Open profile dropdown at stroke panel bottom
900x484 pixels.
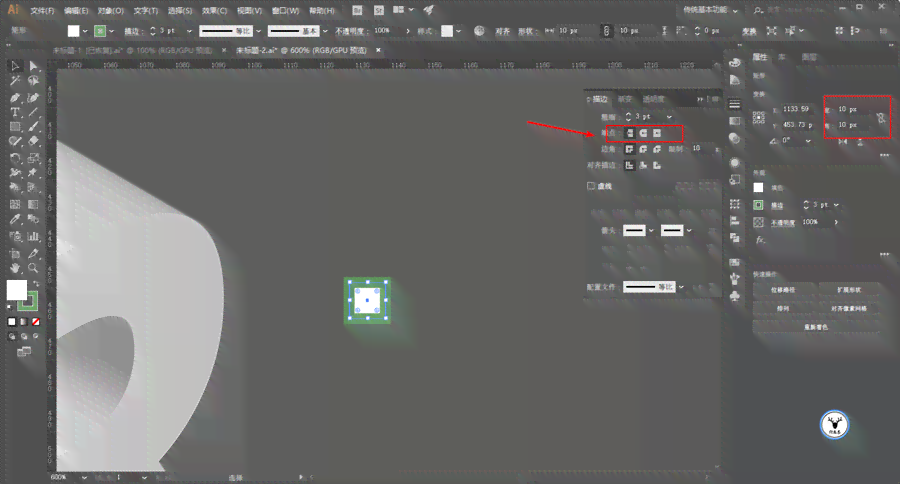[x=681, y=286]
